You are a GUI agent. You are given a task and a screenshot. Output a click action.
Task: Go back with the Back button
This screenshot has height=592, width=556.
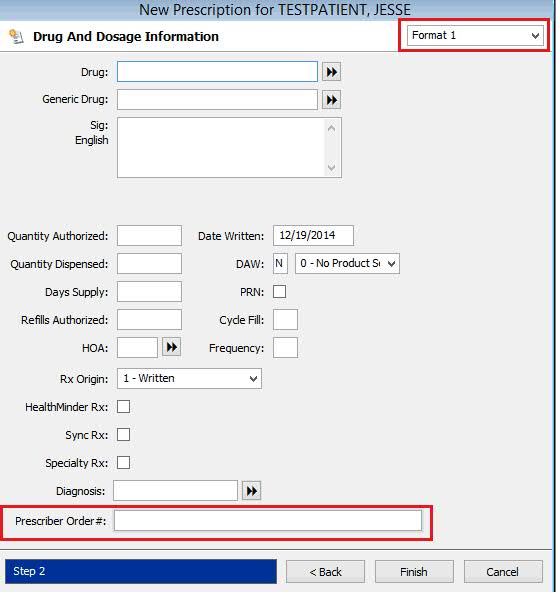tap(325, 572)
